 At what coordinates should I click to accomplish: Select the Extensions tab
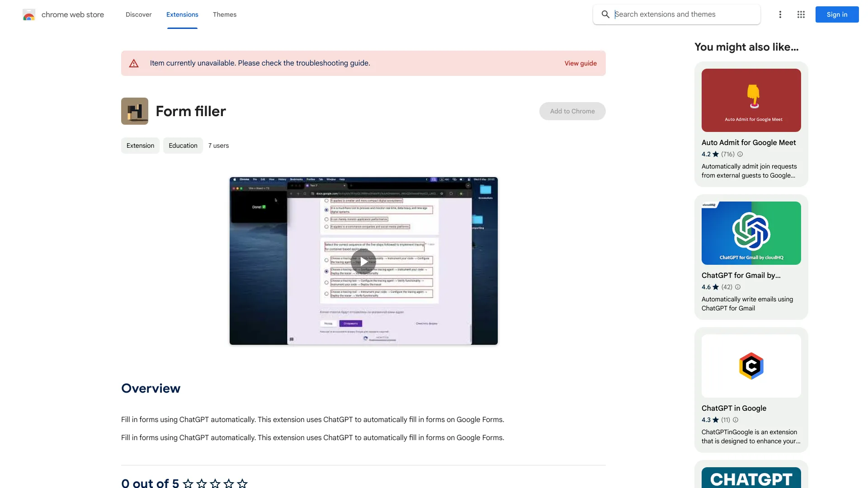(182, 14)
